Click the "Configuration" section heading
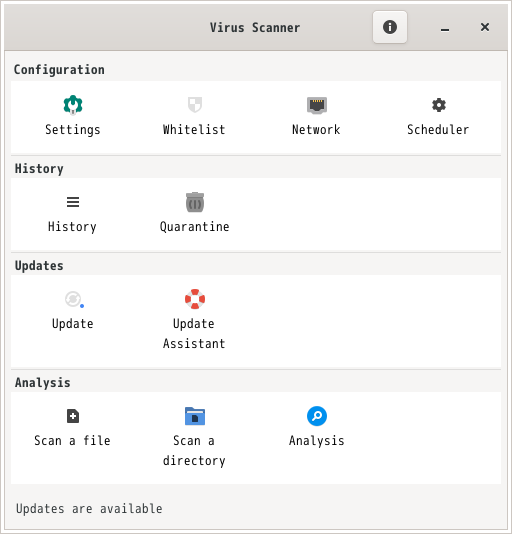This screenshot has width=512, height=534. coord(59,70)
